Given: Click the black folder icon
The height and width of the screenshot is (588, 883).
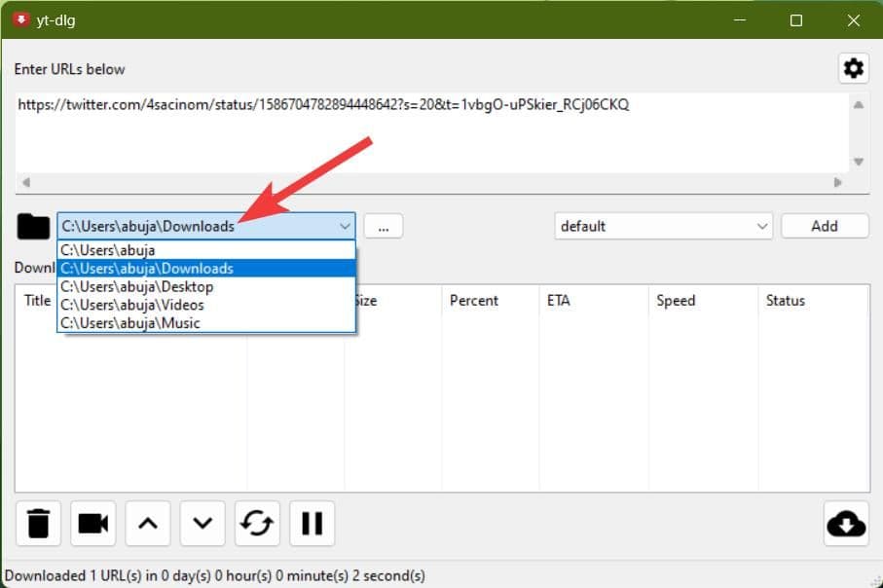Looking at the screenshot, I should pyautogui.click(x=33, y=226).
